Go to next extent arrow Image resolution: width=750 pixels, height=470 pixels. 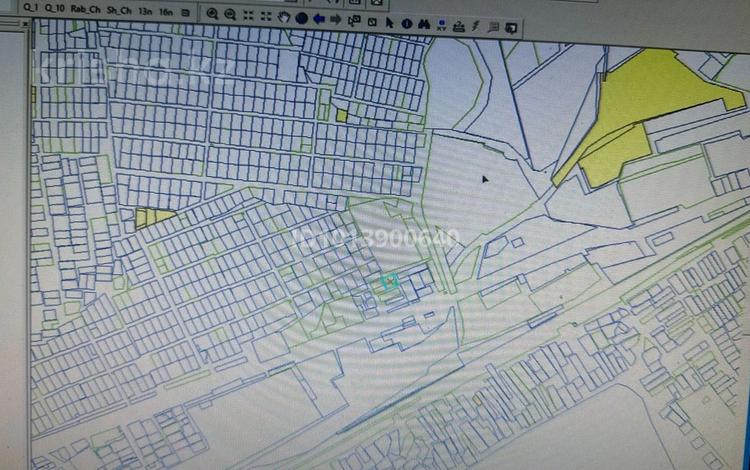click(336, 19)
